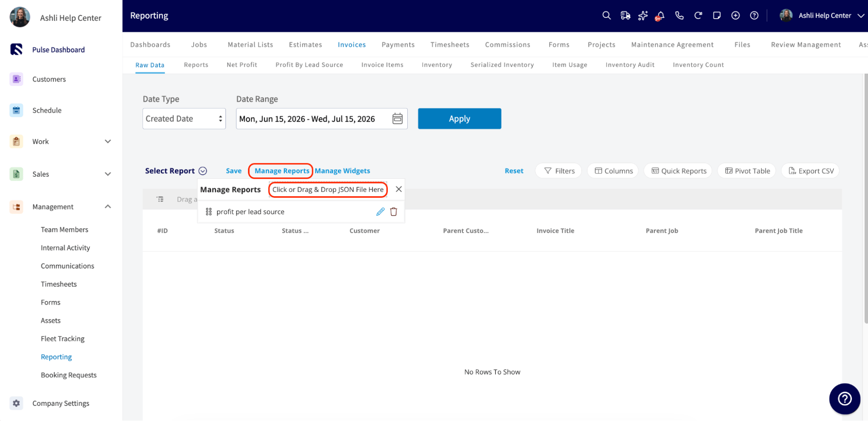Open the Columns button
The image size is (868, 421).
click(x=613, y=171)
